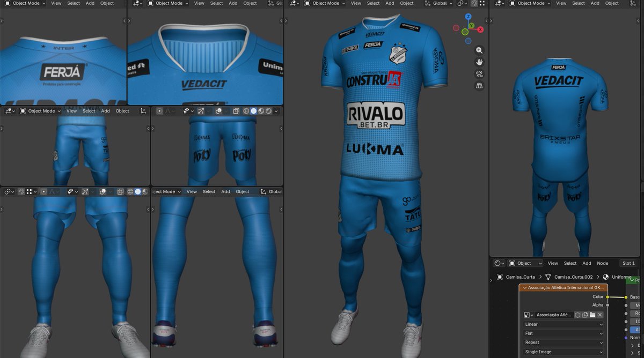Open editor type icon in the node editor header
Viewport: 644px width, 358px height.
point(499,263)
